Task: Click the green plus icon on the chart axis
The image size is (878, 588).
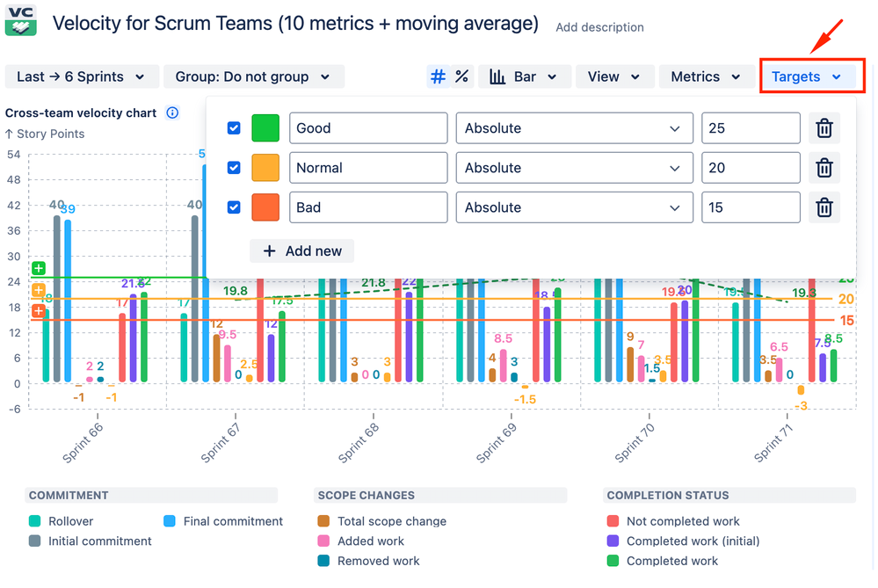Action: click(38, 268)
